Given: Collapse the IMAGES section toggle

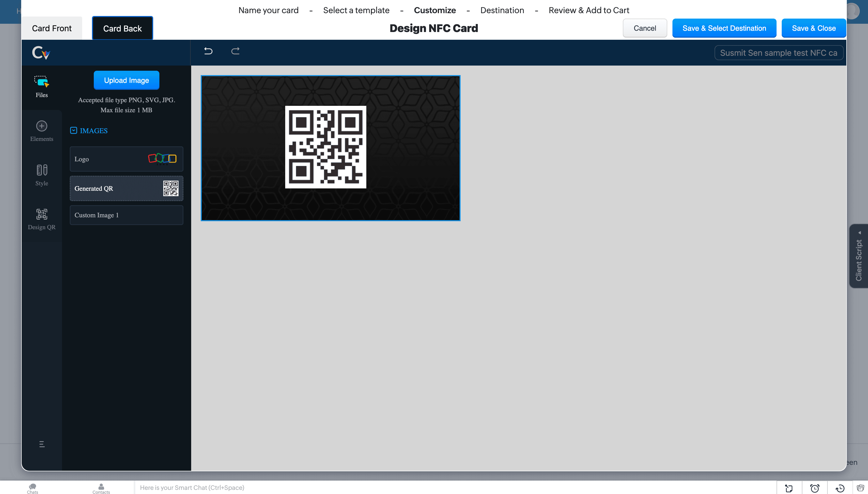Looking at the screenshot, I should click(74, 130).
